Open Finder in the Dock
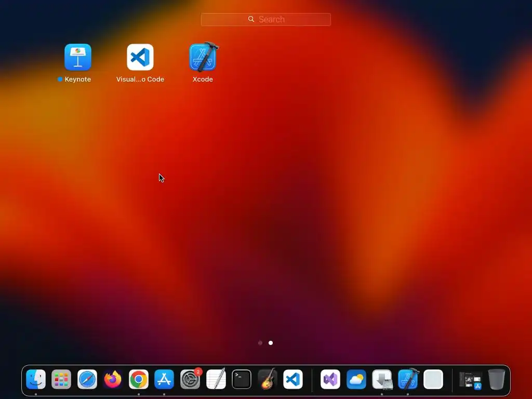The height and width of the screenshot is (399, 532). tap(36, 379)
